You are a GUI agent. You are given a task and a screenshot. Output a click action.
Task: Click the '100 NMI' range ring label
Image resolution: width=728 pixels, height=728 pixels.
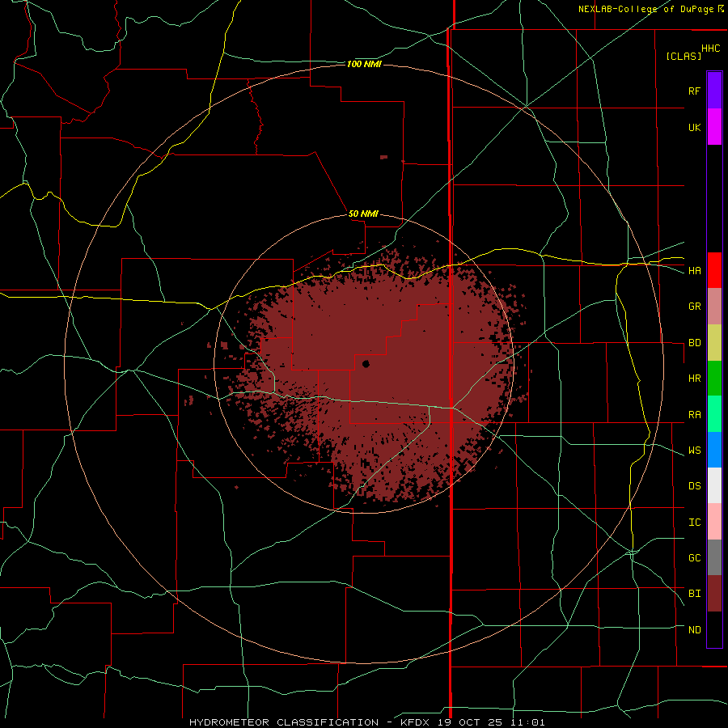click(364, 64)
